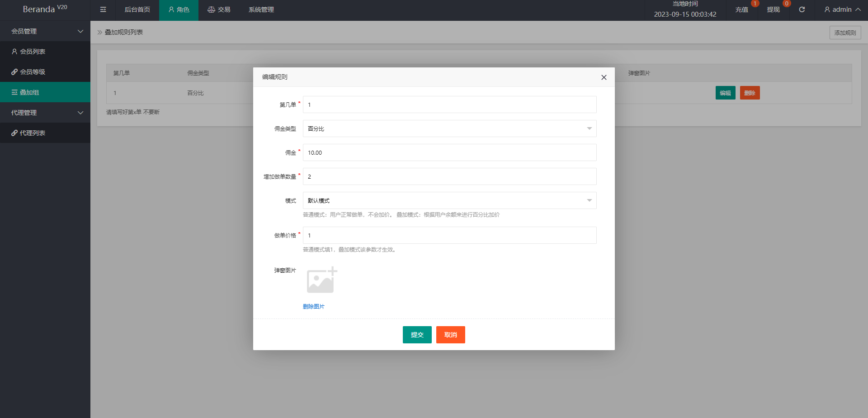Click the 删除图片 link

tap(313, 307)
